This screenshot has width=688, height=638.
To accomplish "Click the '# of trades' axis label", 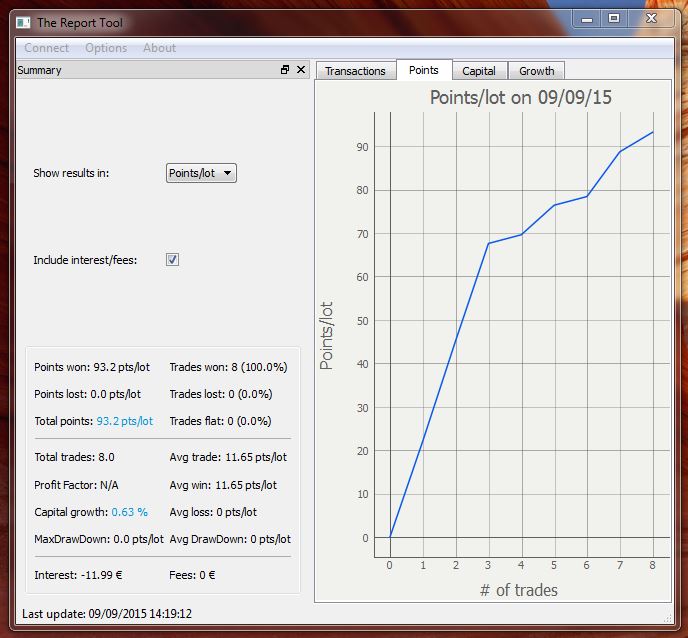I will pos(519,590).
